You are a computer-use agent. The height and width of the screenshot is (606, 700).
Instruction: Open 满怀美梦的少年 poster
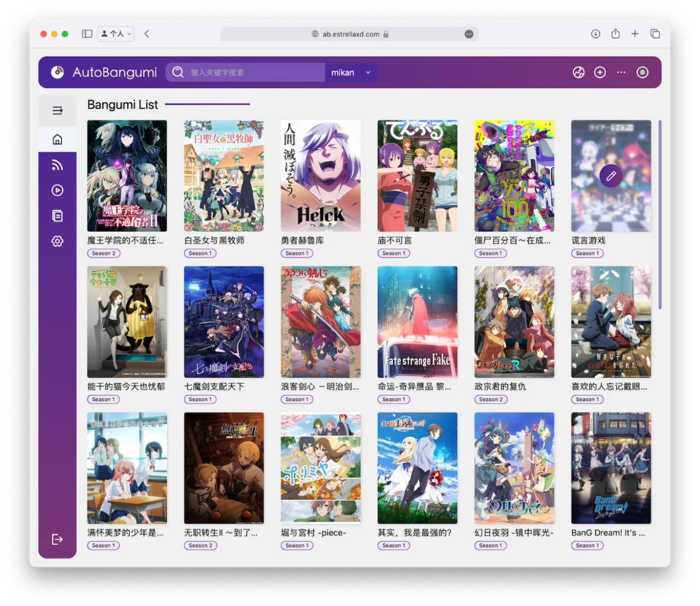click(x=127, y=468)
